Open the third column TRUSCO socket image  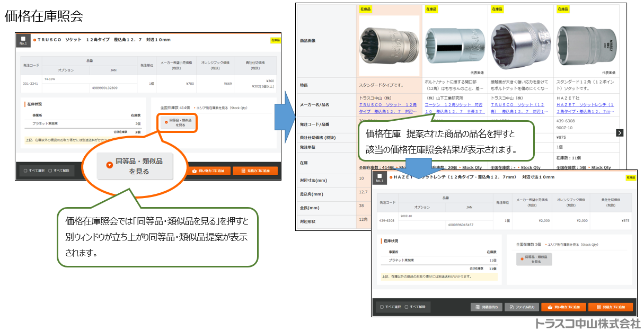point(521,46)
